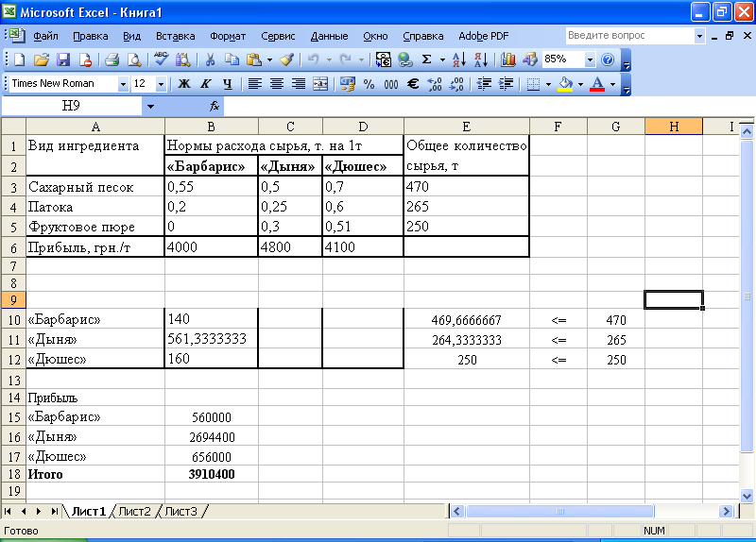Viewport: 756px width, 542px height.
Task: Increase indent of cell text
Action: coord(506,84)
